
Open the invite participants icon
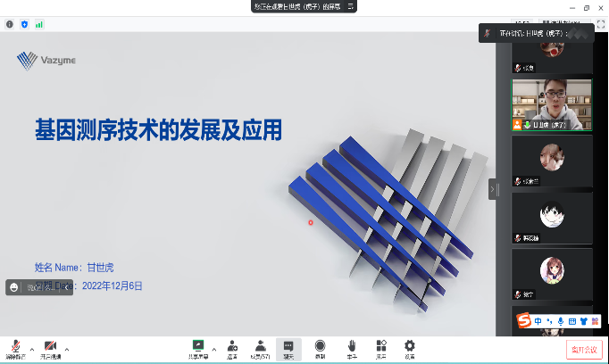click(231, 346)
